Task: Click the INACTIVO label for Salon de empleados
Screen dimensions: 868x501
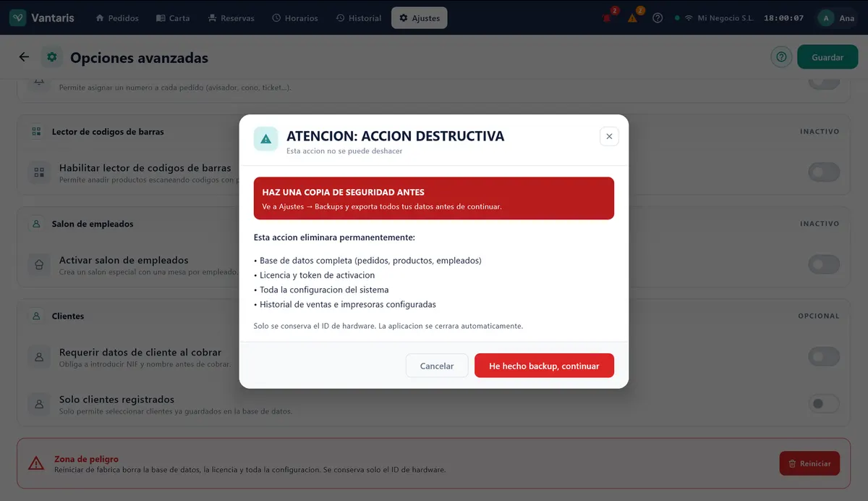Action: click(x=820, y=224)
